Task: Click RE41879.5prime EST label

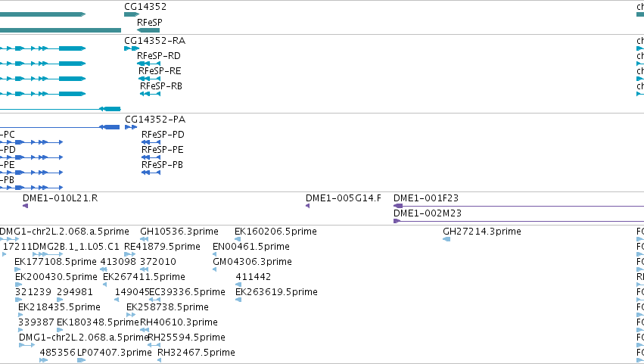Action: pos(162,247)
